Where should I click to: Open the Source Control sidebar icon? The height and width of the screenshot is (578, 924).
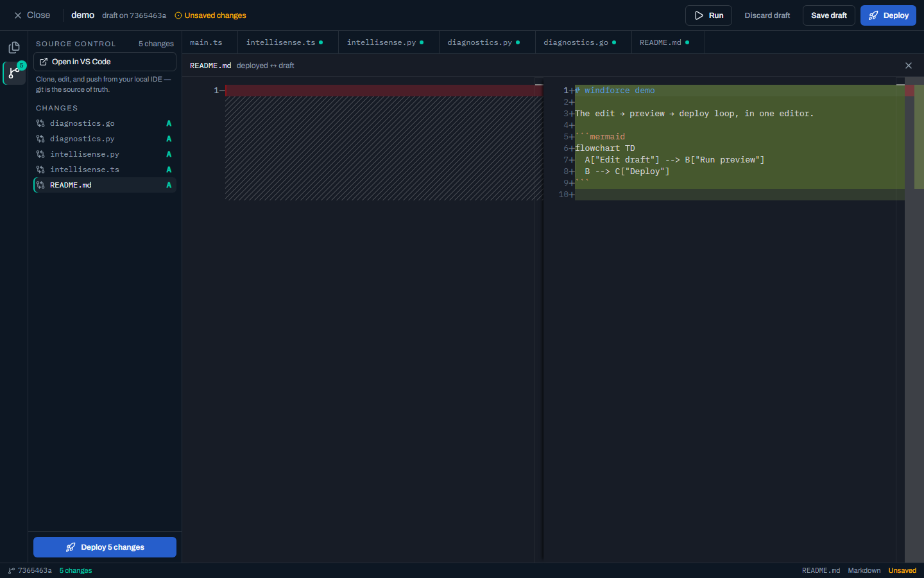(14, 73)
